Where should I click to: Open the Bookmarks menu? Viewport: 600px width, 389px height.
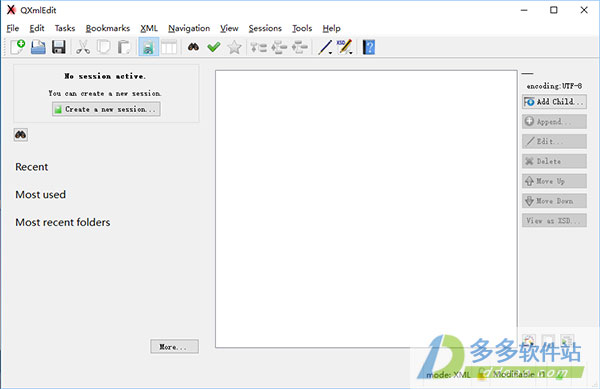point(108,28)
